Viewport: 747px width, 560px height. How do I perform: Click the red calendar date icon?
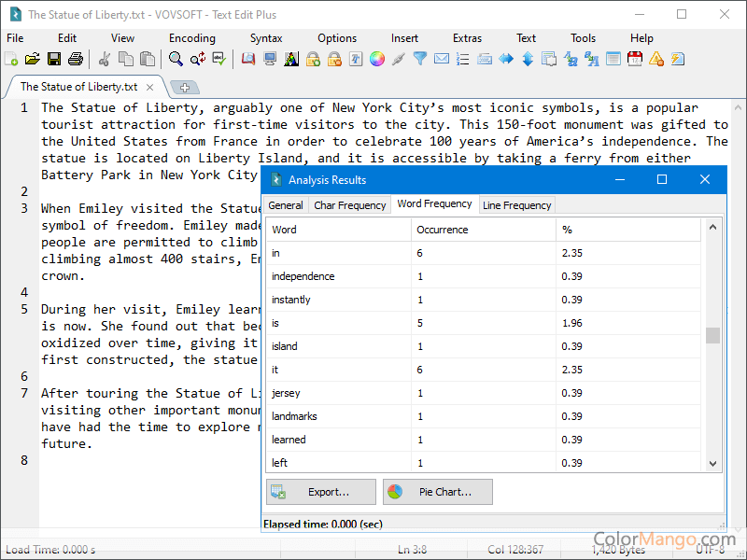(635, 59)
